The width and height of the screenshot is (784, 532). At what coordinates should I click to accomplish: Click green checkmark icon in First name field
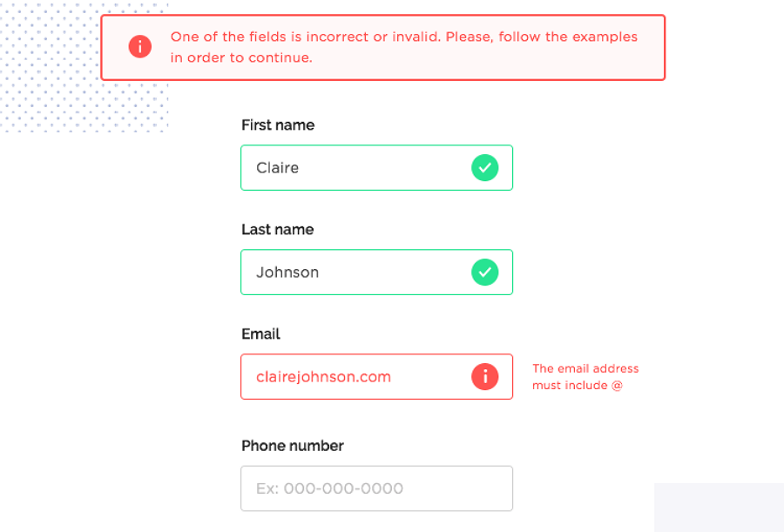click(x=485, y=167)
